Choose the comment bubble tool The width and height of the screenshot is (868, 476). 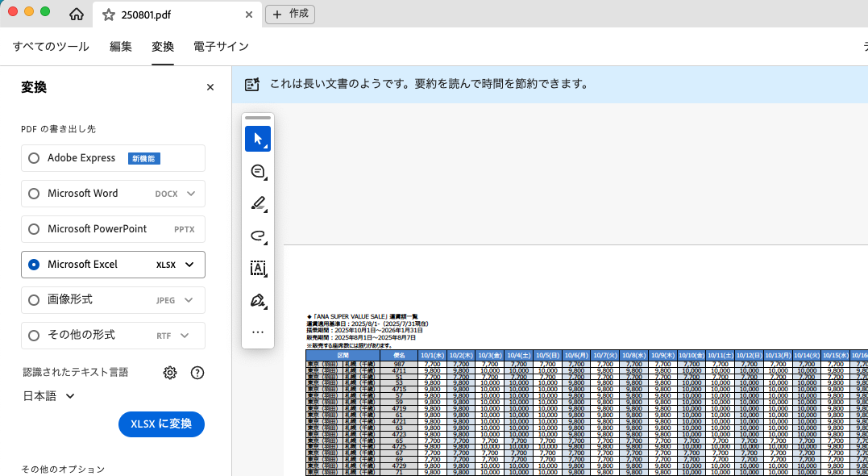[258, 172]
